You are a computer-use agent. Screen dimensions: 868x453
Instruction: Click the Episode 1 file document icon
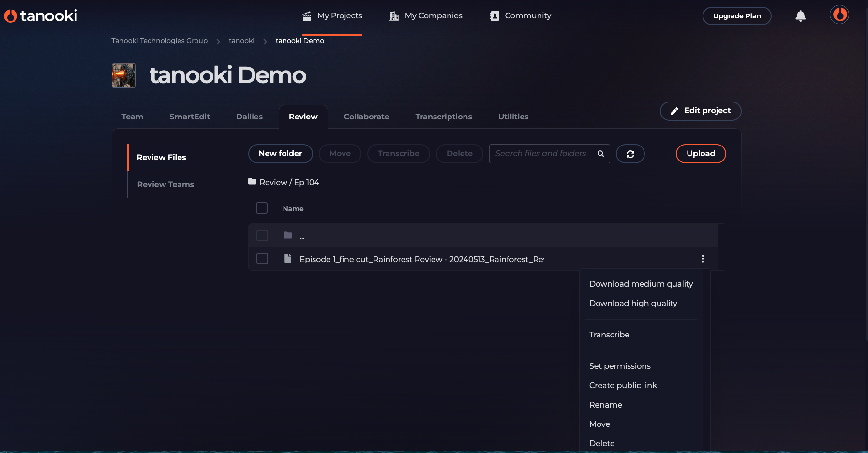tap(288, 259)
